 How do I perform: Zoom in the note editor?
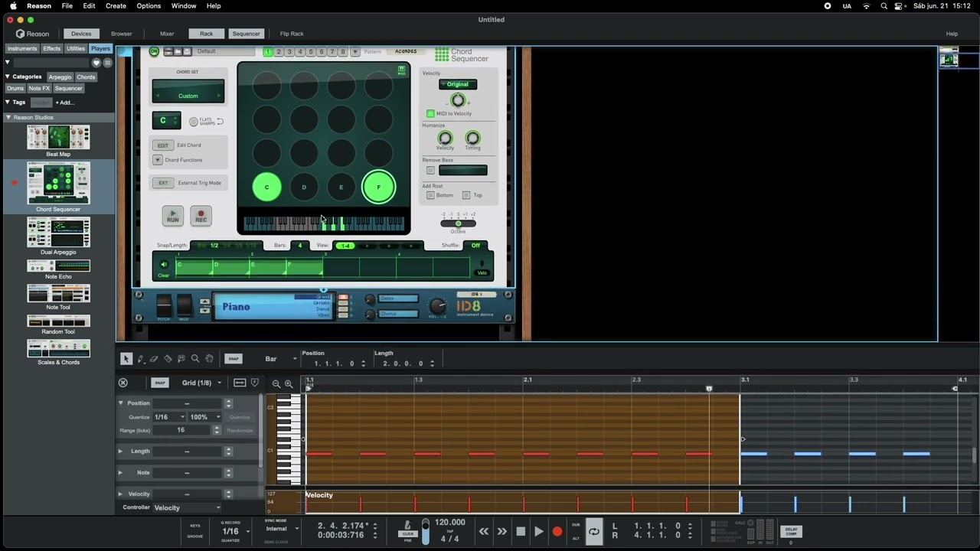tap(289, 383)
